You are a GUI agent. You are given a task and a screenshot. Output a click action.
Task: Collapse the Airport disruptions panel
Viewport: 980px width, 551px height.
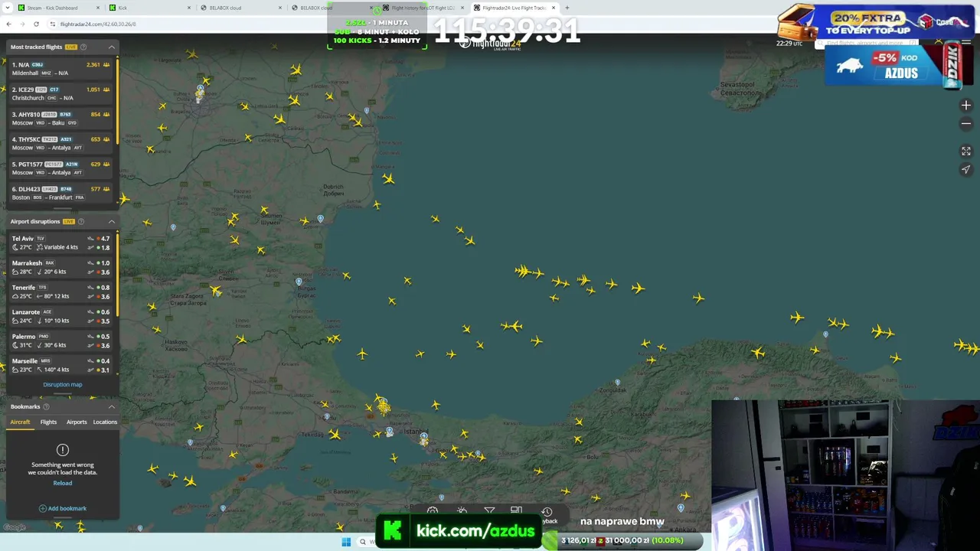(x=112, y=222)
